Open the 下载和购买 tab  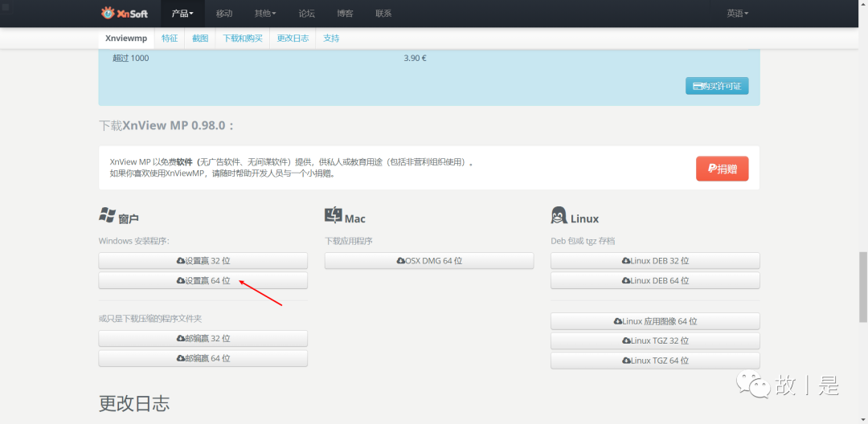click(x=243, y=39)
